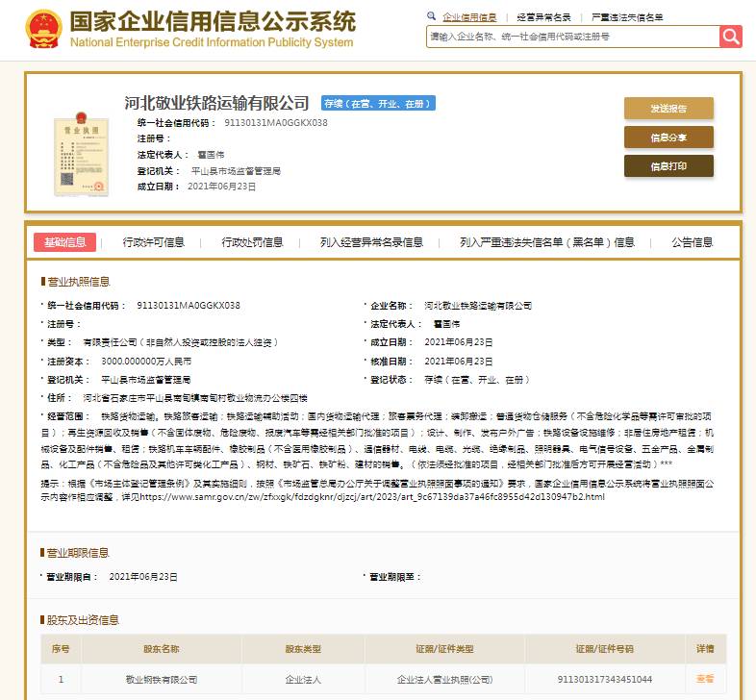756x700 pixels.
Task: Type in the enterprise name search field
Action: (x=572, y=37)
